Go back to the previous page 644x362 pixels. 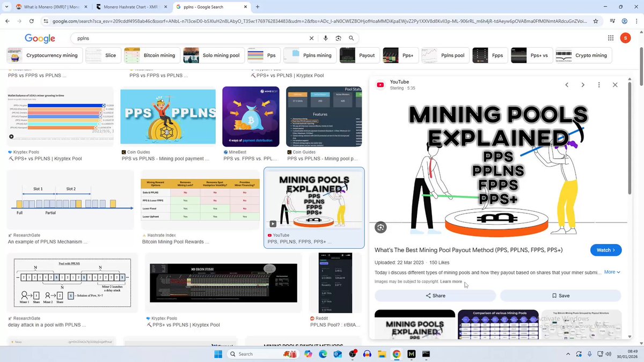click(x=7, y=21)
